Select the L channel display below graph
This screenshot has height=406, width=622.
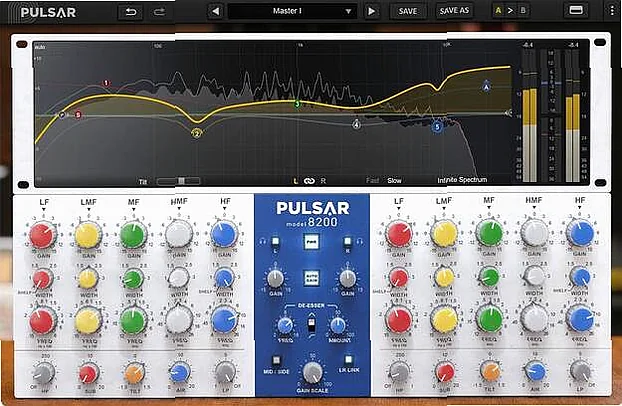coord(296,181)
